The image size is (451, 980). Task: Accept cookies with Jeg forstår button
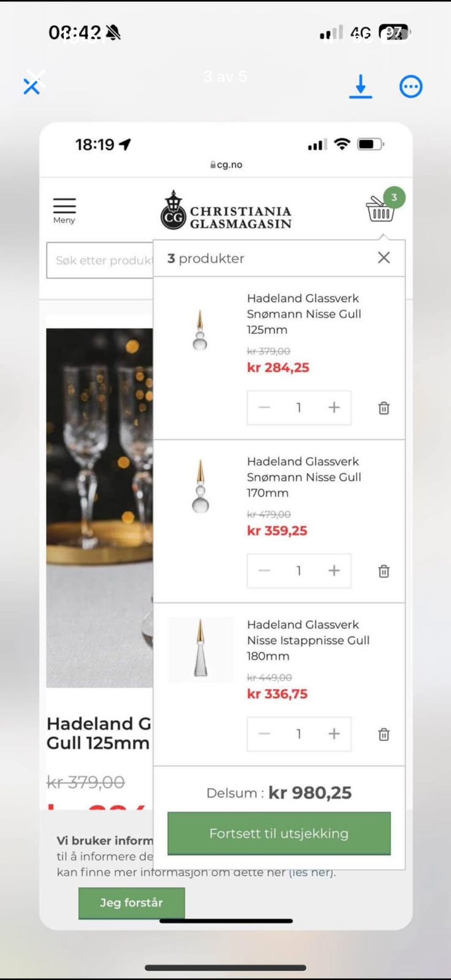click(131, 902)
